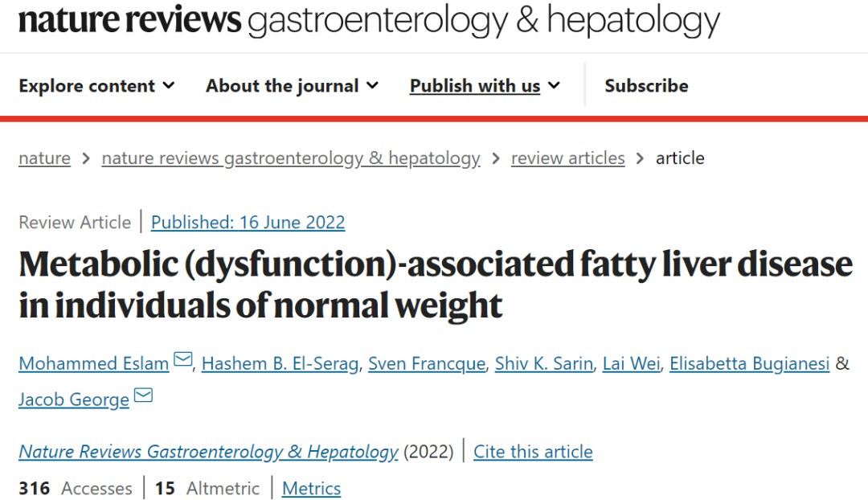Image resolution: width=868 pixels, height=500 pixels.
Task: Expand the Explore content dropdown
Action: click(x=96, y=86)
